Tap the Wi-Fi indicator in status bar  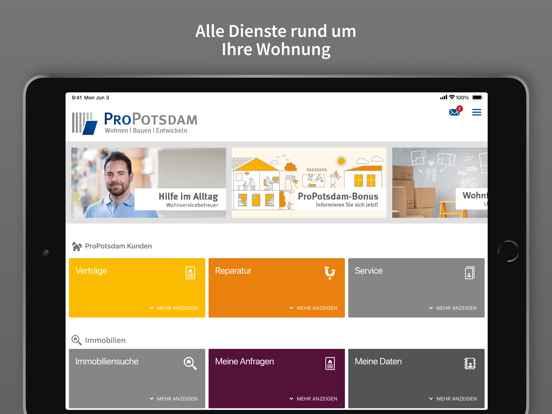tap(452, 97)
